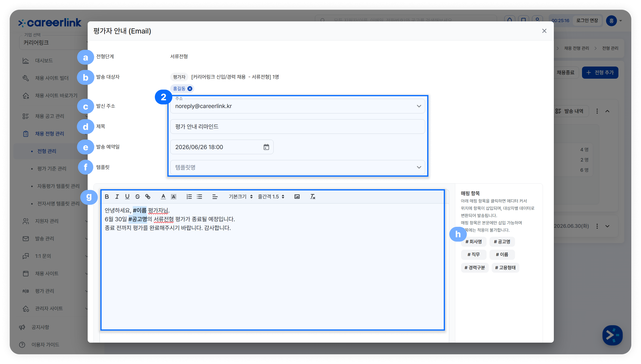Screen dimensions: 641x364
Task: Click the 채용종료 button
Action: 565,73
